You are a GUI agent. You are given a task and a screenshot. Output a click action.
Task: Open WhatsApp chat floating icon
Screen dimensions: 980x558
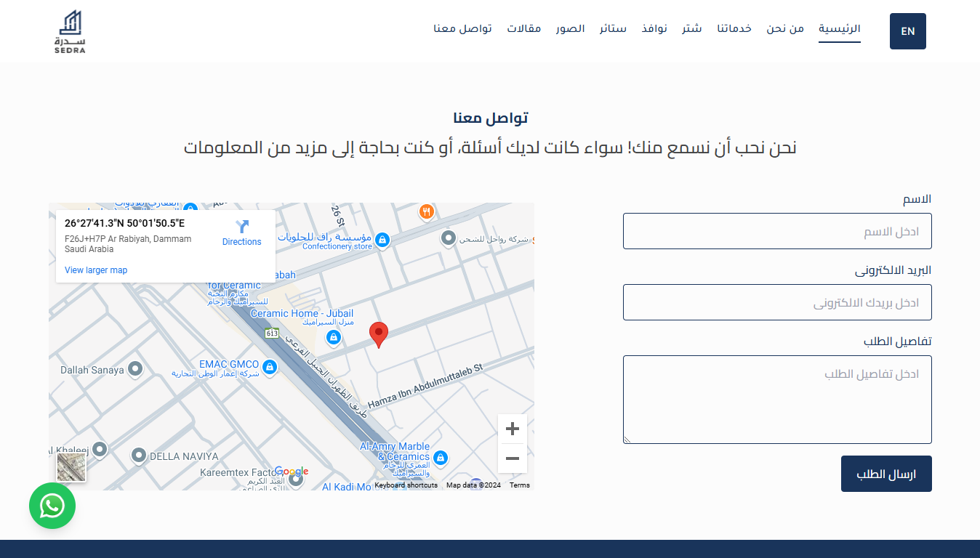point(52,506)
